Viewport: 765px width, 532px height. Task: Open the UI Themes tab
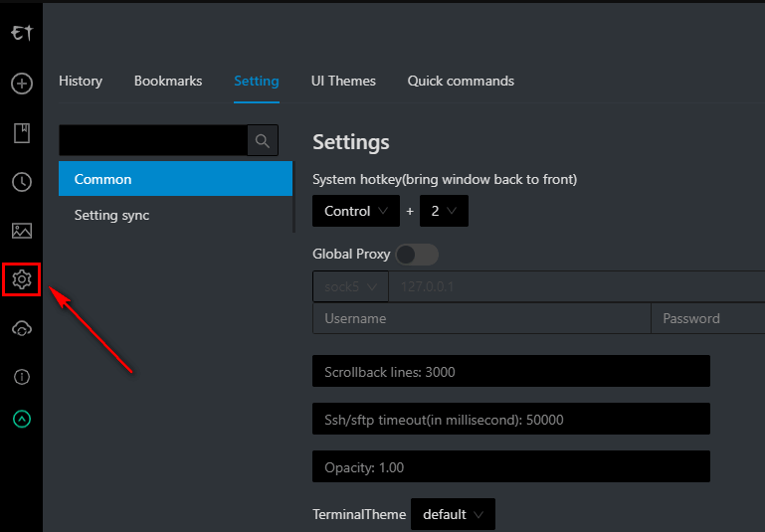tap(343, 81)
